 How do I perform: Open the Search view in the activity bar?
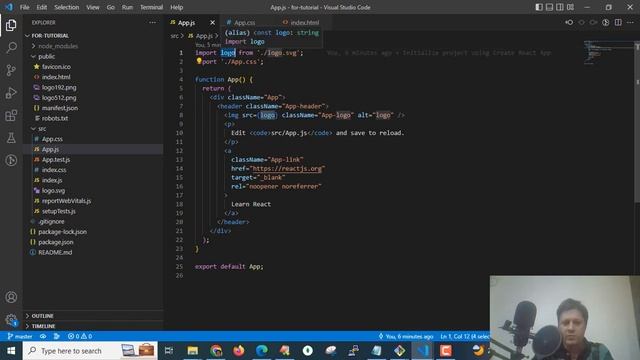pyautogui.click(x=11, y=48)
